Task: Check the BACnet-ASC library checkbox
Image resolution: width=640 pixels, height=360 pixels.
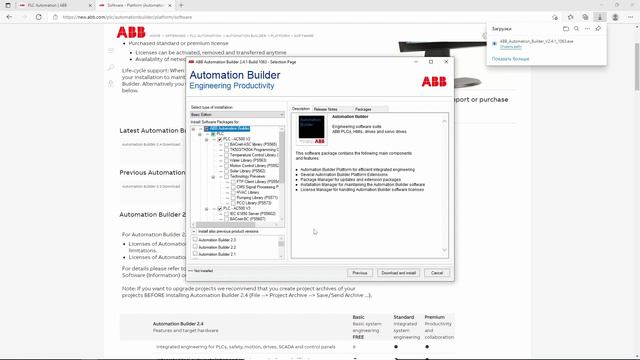Action: (227, 144)
